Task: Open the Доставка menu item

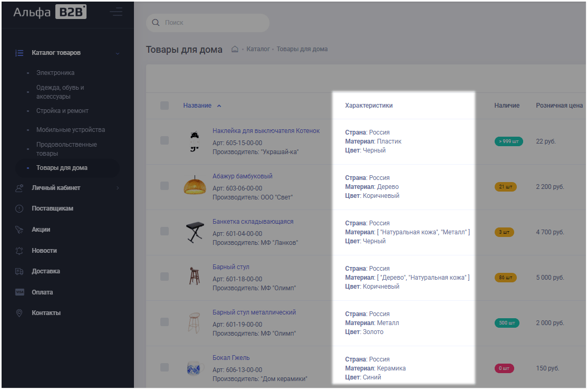Action: [x=46, y=271]
